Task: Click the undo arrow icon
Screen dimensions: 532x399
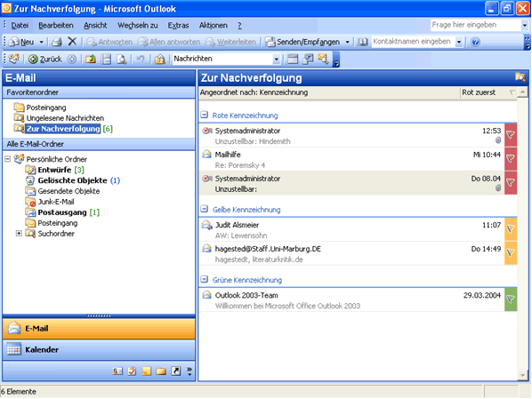Action: (141, 59)
